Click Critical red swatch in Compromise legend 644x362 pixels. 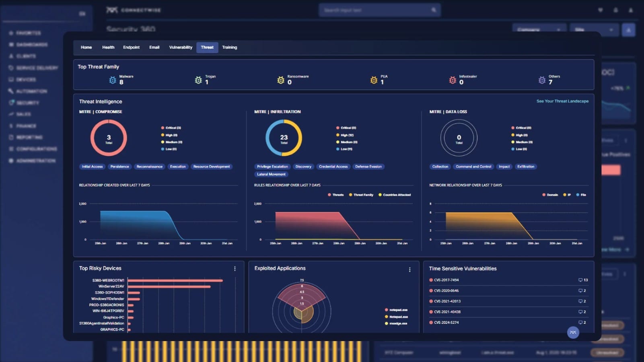click(x=163, y=128)
